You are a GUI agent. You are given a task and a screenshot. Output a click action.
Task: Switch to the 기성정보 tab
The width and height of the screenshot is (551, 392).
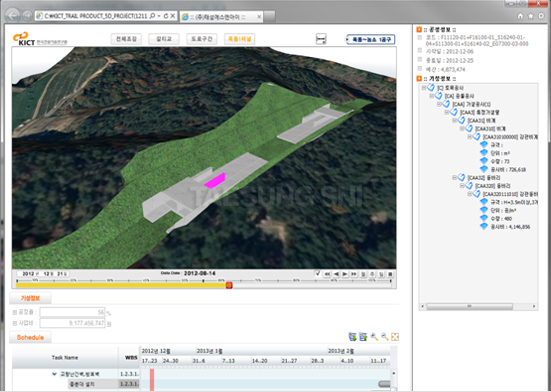tap(30, 298)
